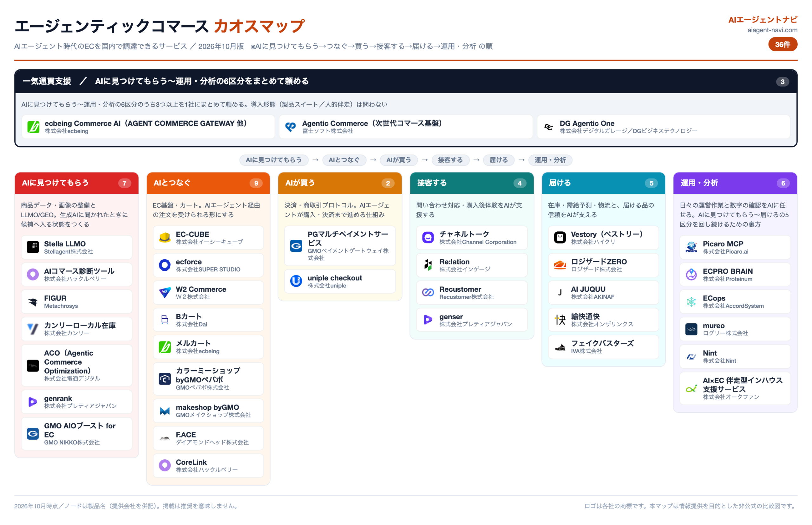Click the 輸快通快 logo icon

560,320
